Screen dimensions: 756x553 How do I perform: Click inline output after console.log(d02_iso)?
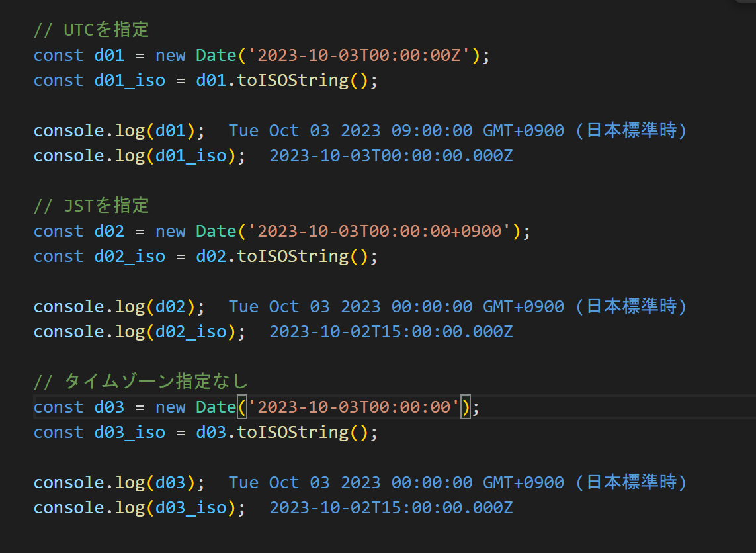point(391,331)
